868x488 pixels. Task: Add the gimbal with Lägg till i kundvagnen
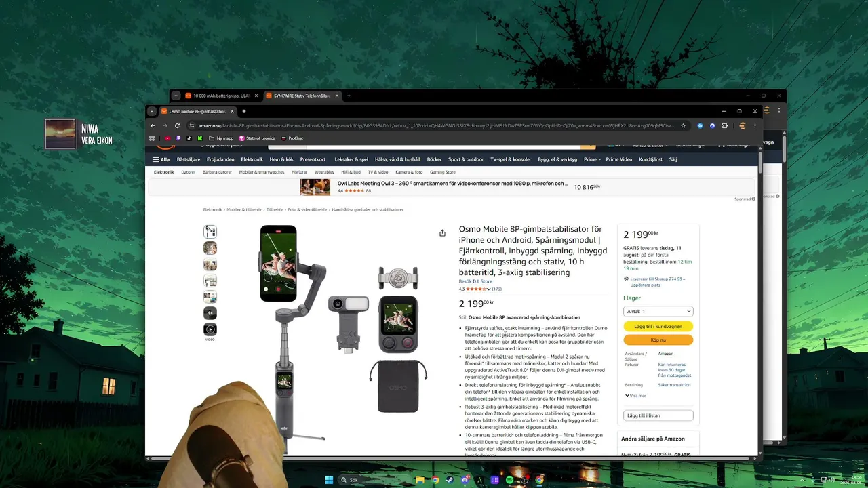click(x=658, y=326)
